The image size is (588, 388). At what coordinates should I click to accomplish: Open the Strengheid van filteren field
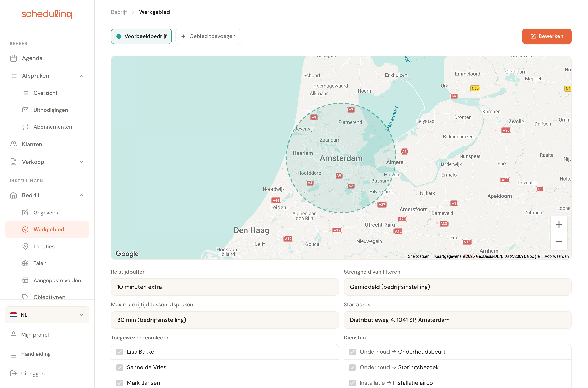click(457, 287)
